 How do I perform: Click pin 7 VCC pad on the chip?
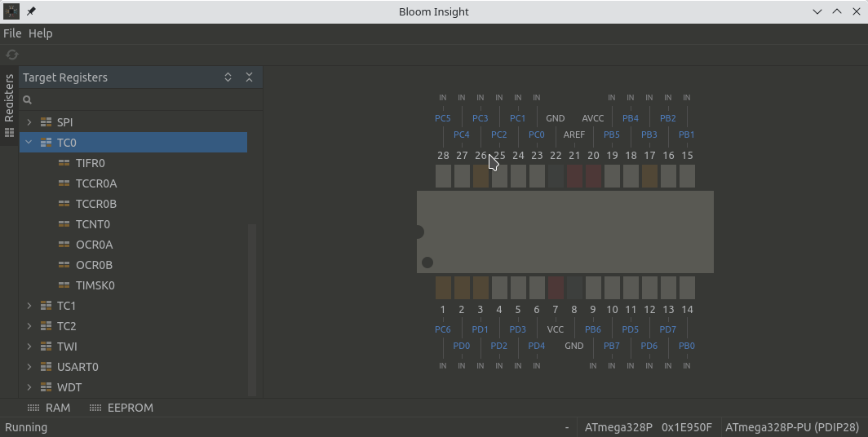tap(556, 288)
